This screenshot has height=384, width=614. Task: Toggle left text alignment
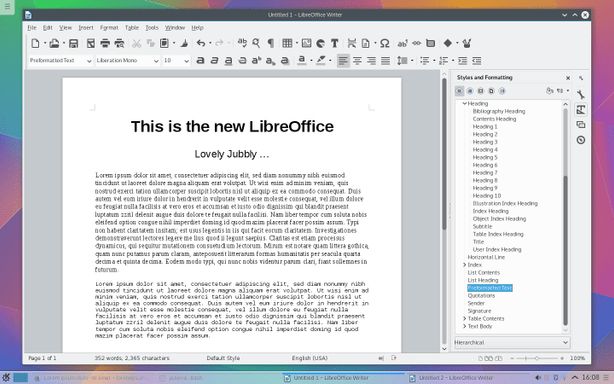(343, 61)
